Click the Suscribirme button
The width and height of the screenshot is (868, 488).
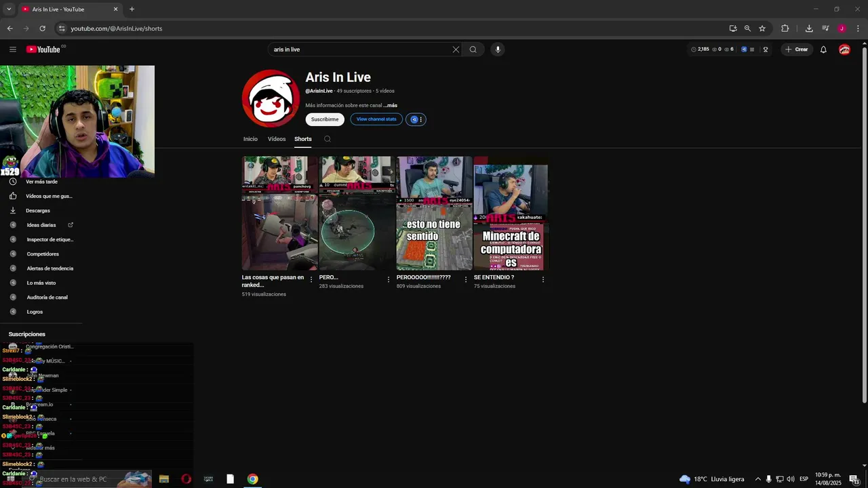[x=325, y=119]
